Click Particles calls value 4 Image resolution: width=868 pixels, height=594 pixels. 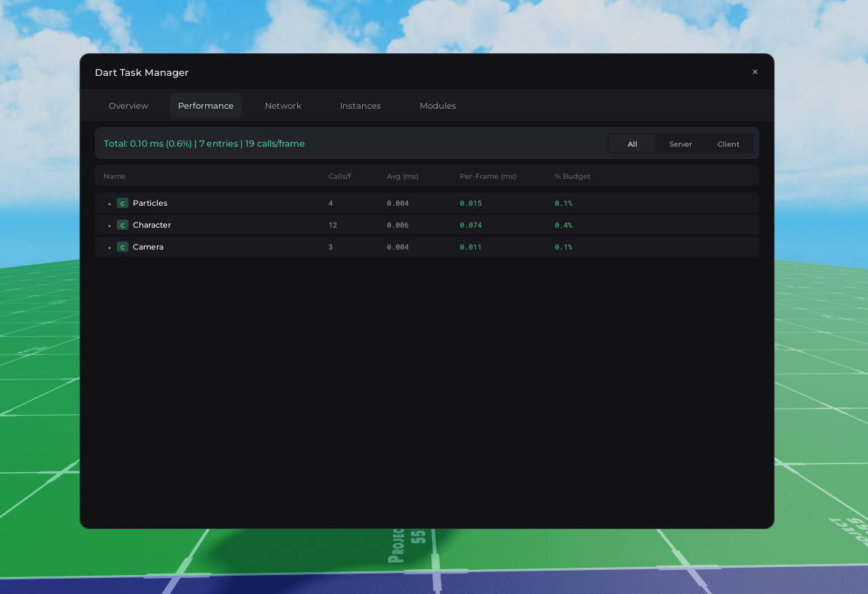[x=331, y=203]
